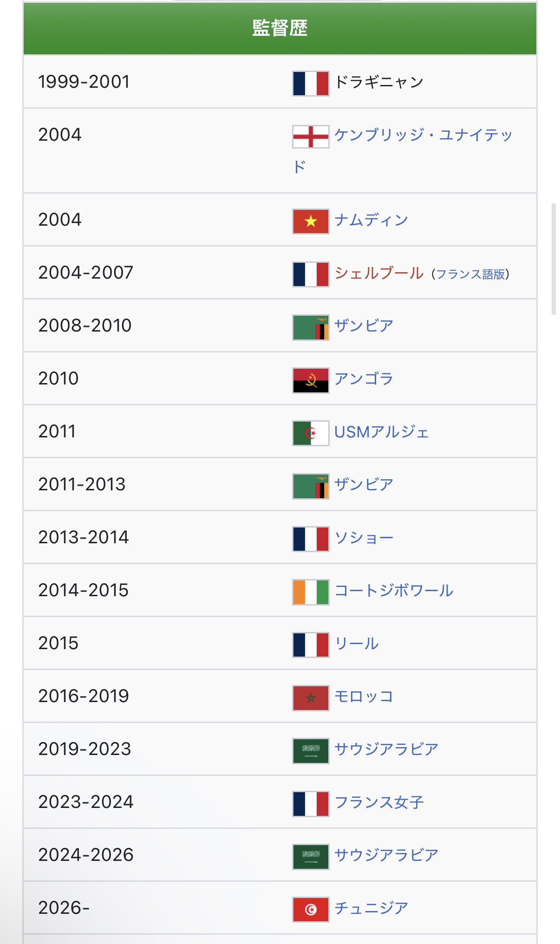The height and width of the screenshot is (944, 560).
Task: Open the アンゴラ link
Action: 364,378
